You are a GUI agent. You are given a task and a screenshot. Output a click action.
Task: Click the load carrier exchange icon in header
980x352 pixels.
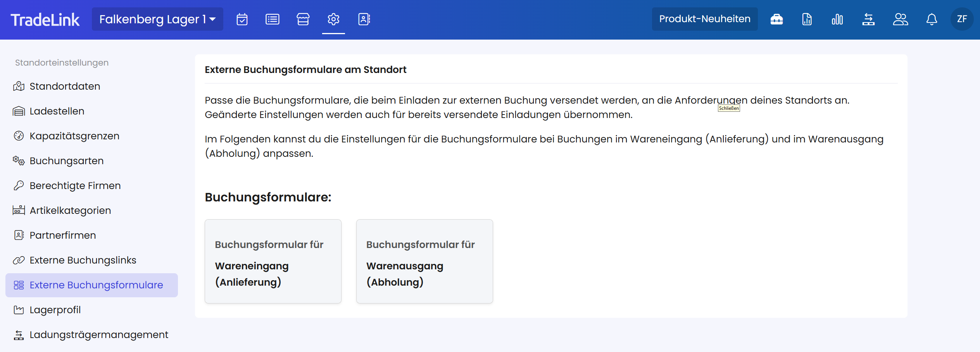(868, 19)
